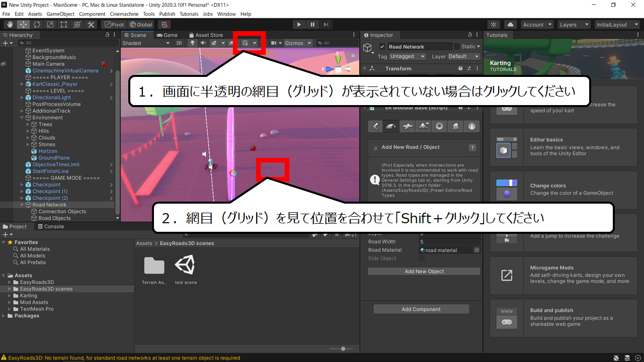This screenshot has height=362, width=644.
Task: Toggle Main Camera visibility eye
Action: 4,64
